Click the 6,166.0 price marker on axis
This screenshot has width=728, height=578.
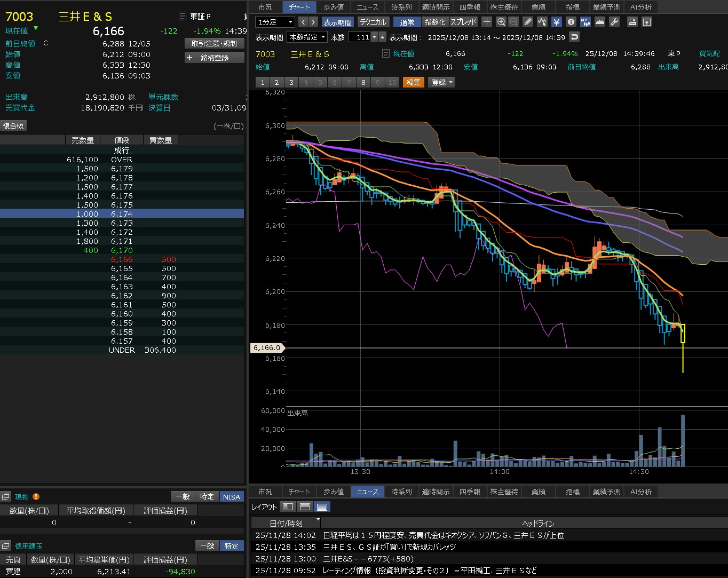pos(267,347)
